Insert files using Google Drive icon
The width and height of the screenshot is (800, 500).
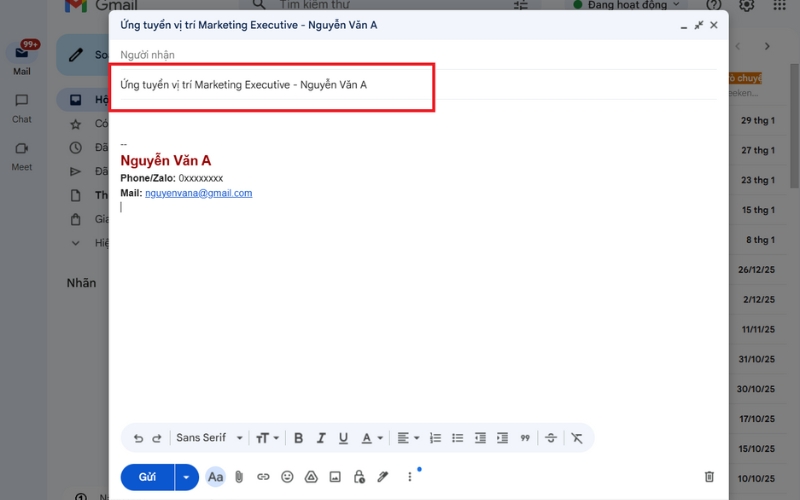tap(311, 477)
